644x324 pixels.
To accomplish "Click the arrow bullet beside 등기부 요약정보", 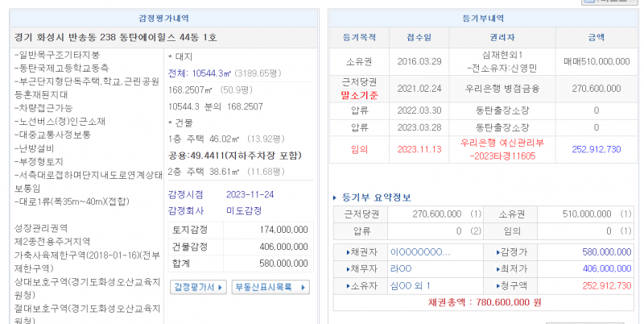I will point(336,197).
